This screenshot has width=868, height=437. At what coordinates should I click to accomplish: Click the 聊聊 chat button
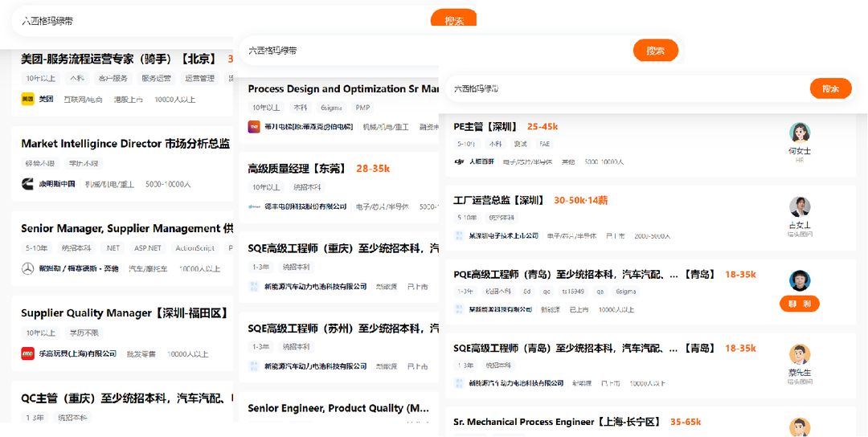(800, 304)
